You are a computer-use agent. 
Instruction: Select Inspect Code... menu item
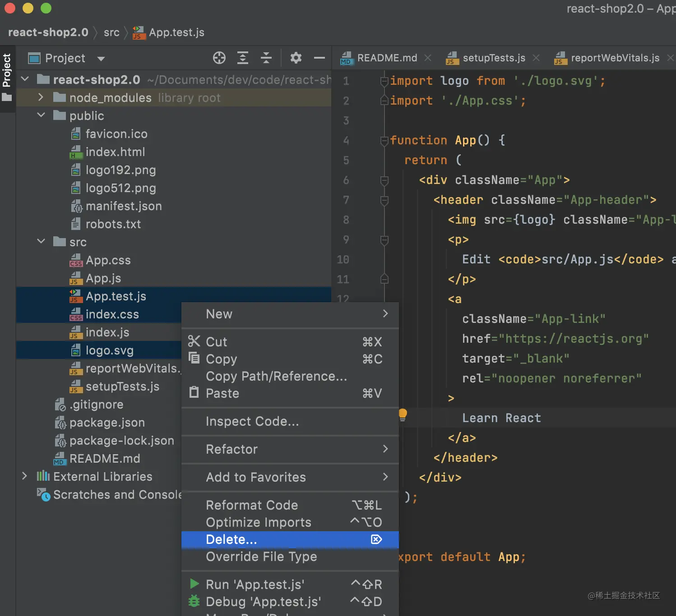click(290, 421)
